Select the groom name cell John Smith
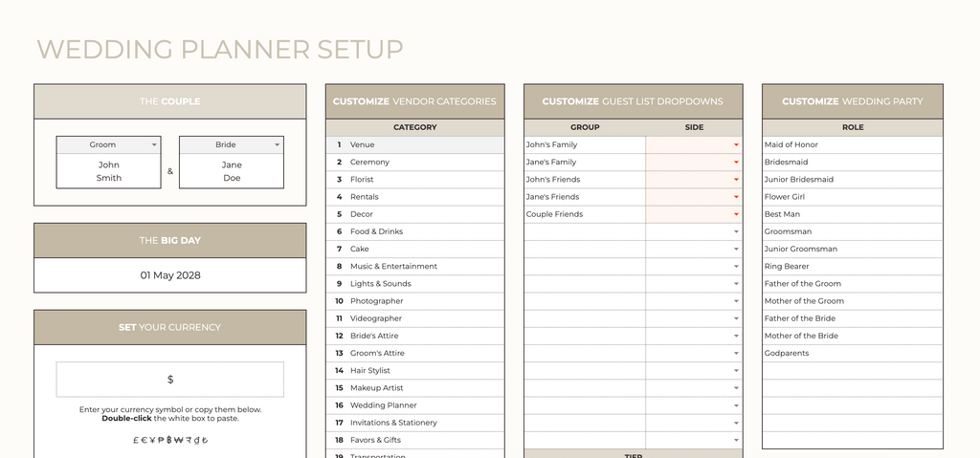 109,171
